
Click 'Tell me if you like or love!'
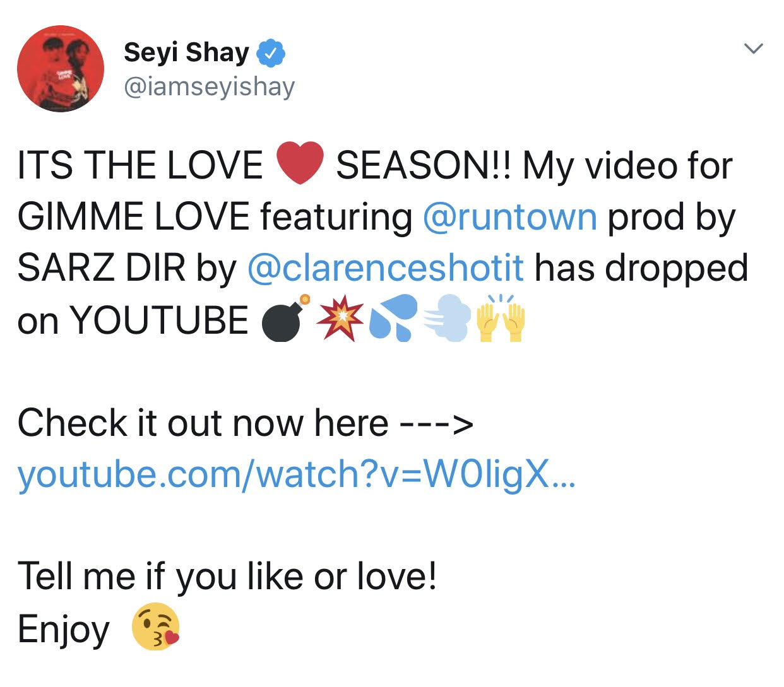point(227,577)
